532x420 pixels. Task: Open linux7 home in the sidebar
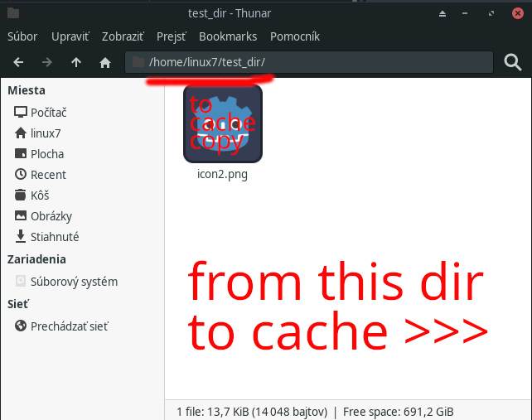click(46, 133)
